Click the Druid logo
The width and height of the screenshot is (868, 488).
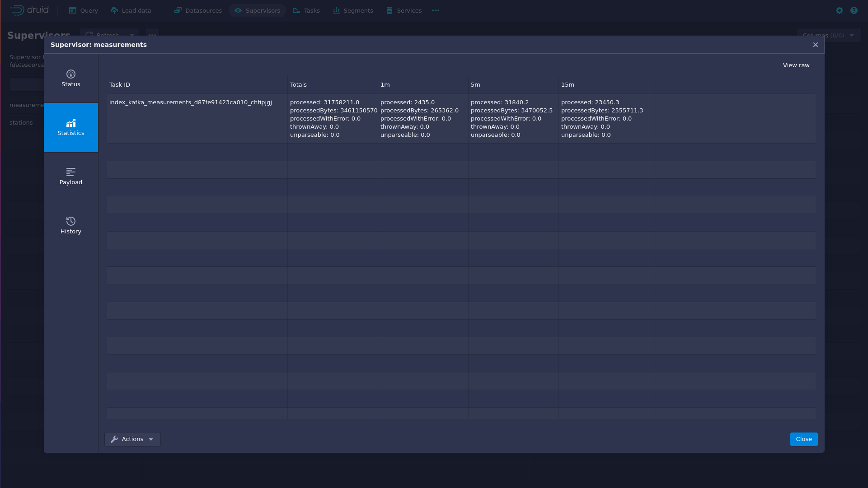29,10
